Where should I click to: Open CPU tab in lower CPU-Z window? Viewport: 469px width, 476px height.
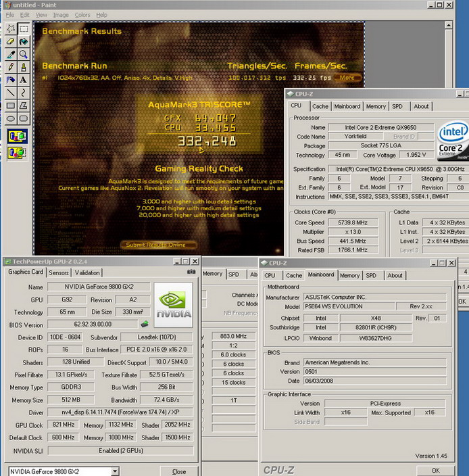(x=270, y=275)
